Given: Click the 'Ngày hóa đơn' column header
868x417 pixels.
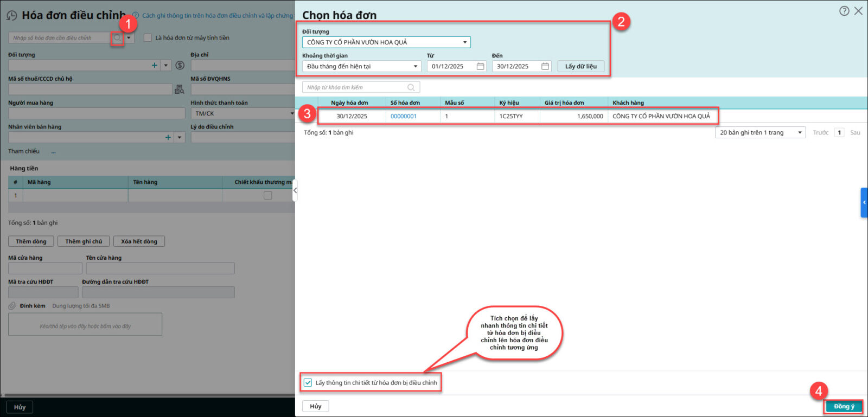Looking at the screenshot, I should (349, 102).
